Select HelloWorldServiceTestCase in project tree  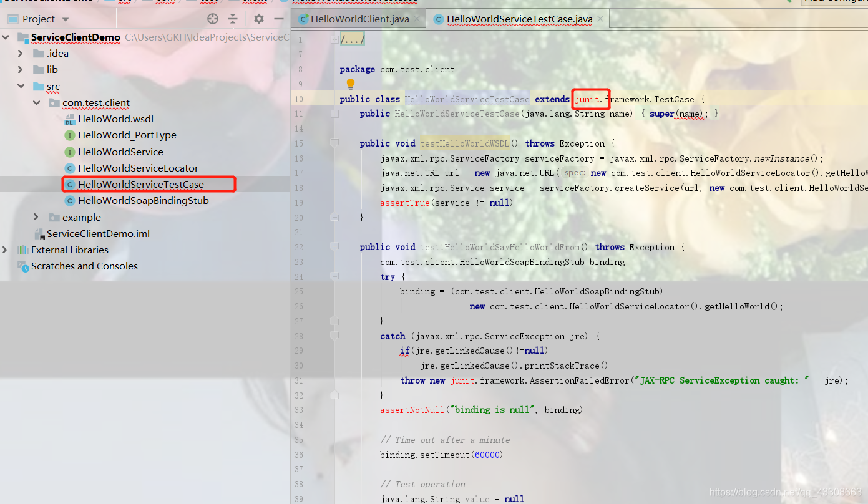pyautogui.click(x=141, y=185)
